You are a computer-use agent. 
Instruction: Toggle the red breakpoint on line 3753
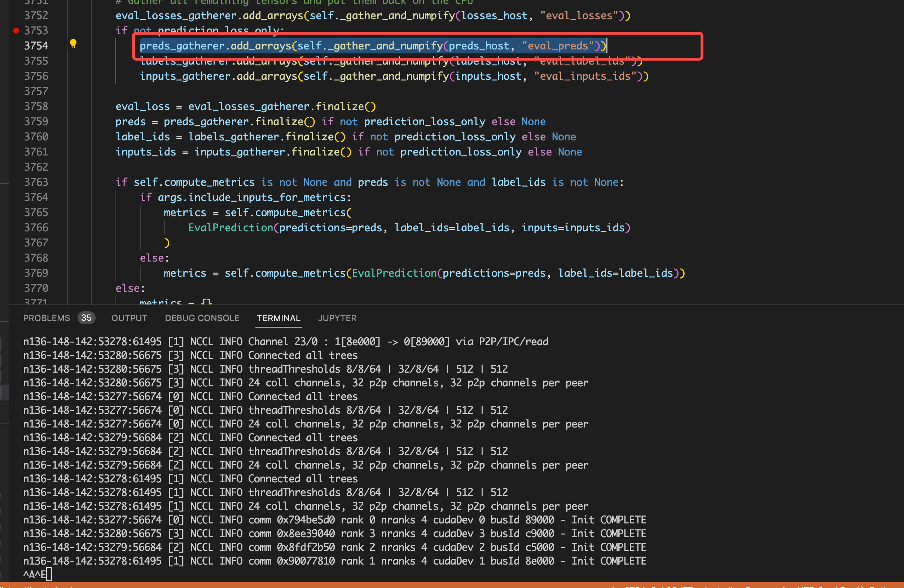(x=16, y=30)
